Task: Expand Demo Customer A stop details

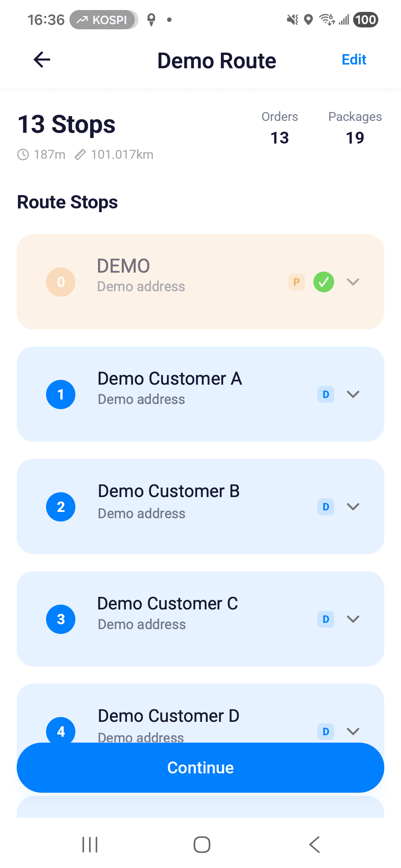Action: (x=353, y=394)
